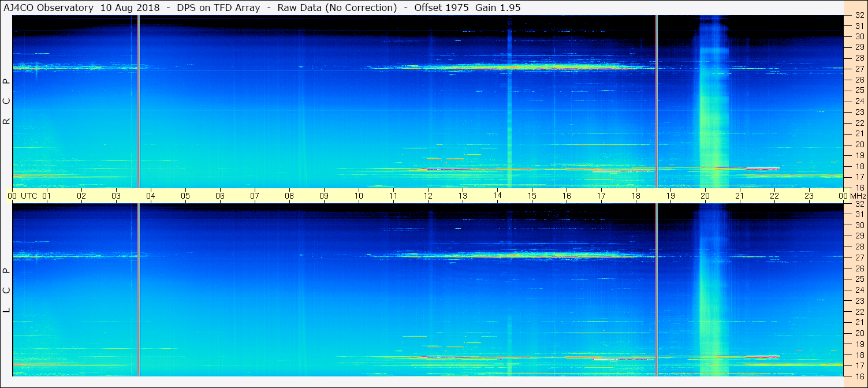Click the 15 hour tick on UTC axis
Viewport: 868px width, 388px height.
[532, 196]
